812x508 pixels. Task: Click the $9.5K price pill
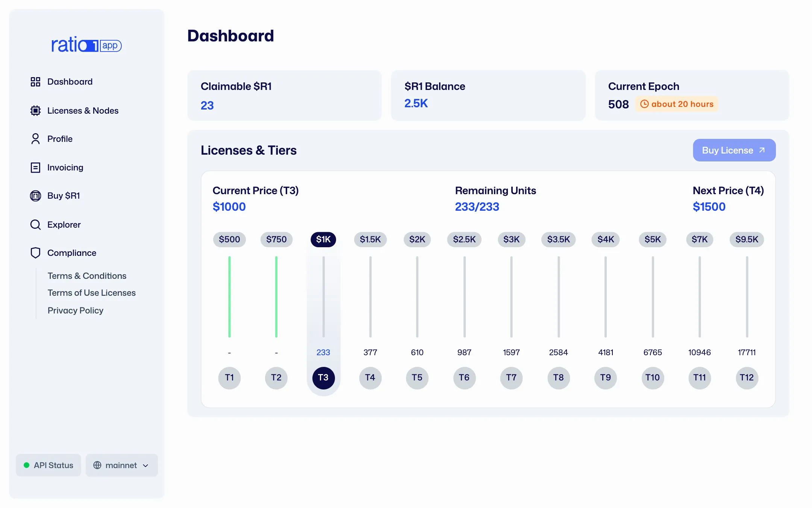click(747, 239)
